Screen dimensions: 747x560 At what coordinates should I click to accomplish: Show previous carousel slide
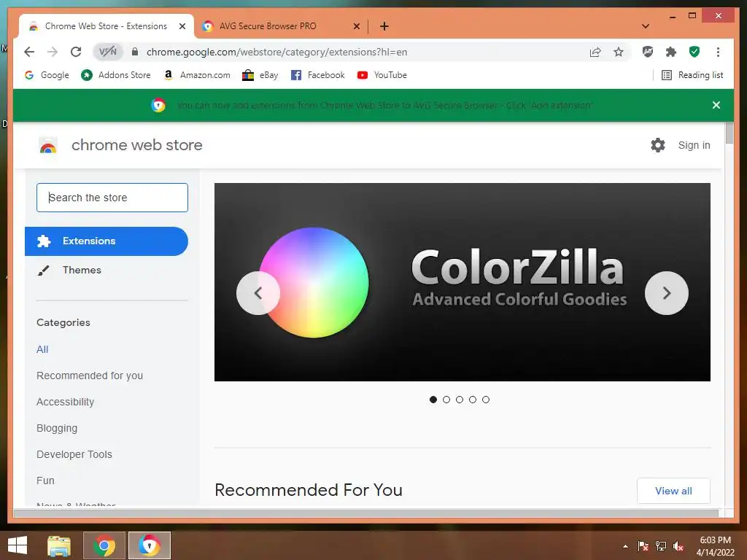(258, 293)
